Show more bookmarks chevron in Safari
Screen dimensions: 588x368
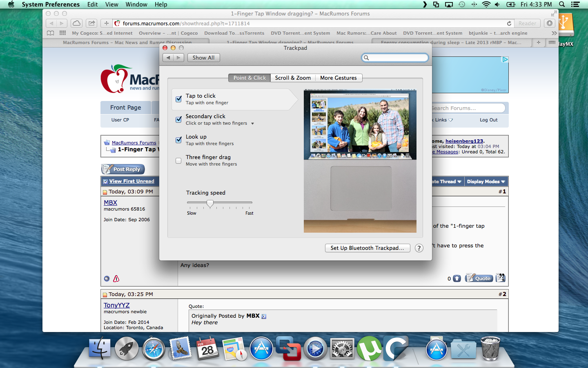(554, 33)
